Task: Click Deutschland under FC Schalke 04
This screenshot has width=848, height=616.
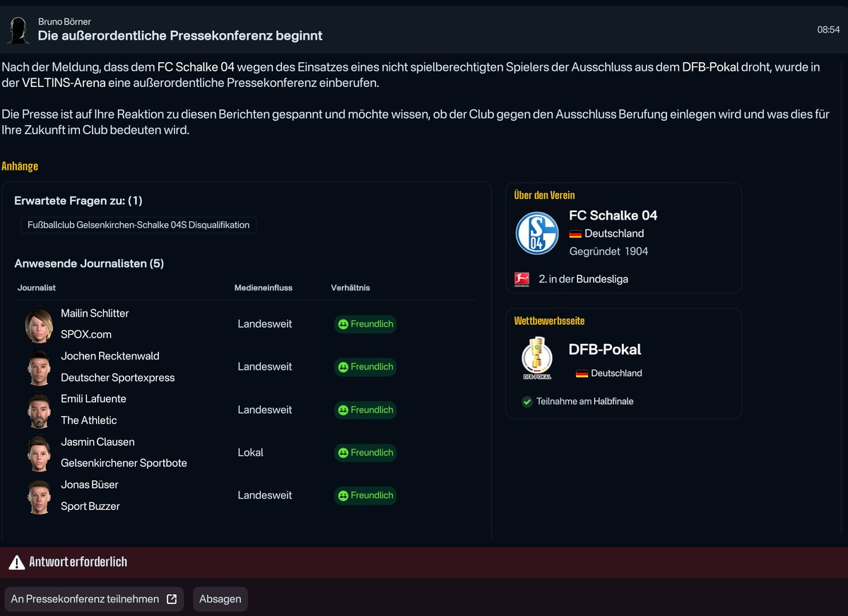Action: point(614,234)
